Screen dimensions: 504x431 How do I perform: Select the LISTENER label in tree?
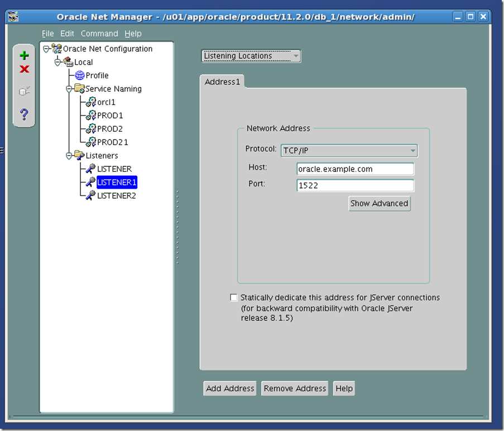(x=114, y=169)
